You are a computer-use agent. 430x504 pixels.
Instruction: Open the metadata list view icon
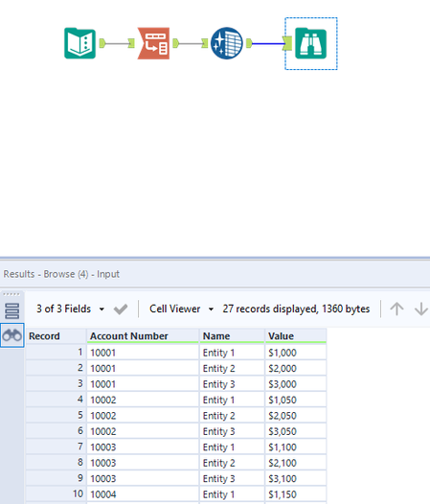pyautogui.click(x=12, y=310)
